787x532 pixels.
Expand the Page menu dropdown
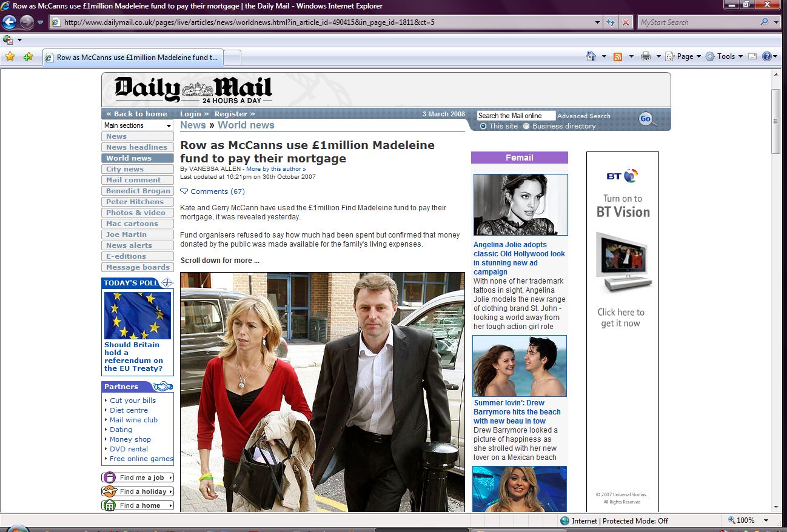click(685, 56)
